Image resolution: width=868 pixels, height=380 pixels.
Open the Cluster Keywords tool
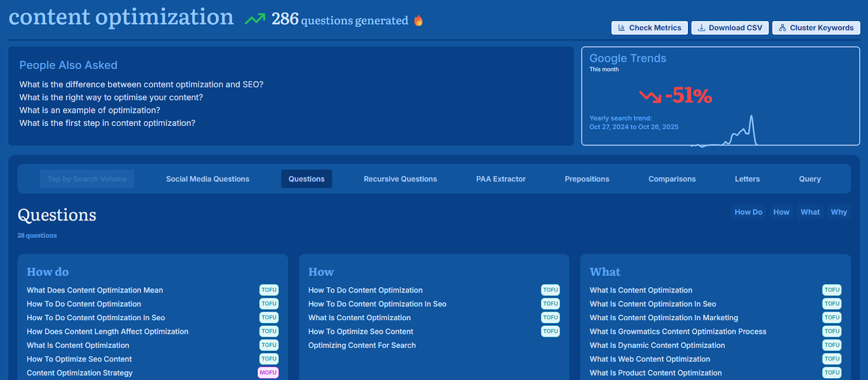point(816,28)
